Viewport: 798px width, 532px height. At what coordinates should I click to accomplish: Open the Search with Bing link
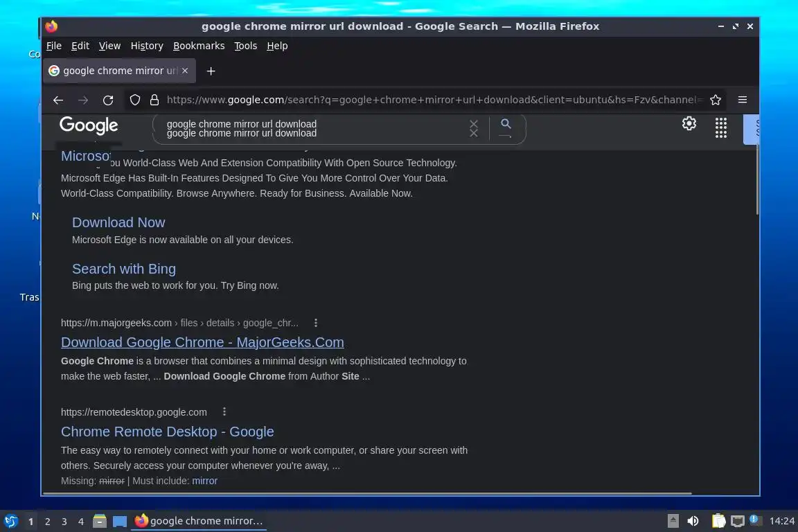pyautogui.click(x=124, y=269)
